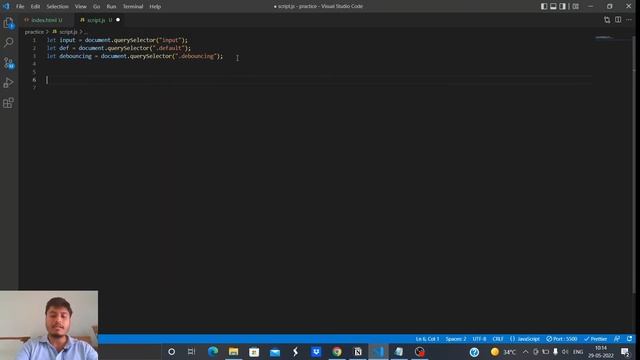This screenshot has height=360, width=640.
Task: Select the JavaScript language mode indicator
Action: coord(524,339)
